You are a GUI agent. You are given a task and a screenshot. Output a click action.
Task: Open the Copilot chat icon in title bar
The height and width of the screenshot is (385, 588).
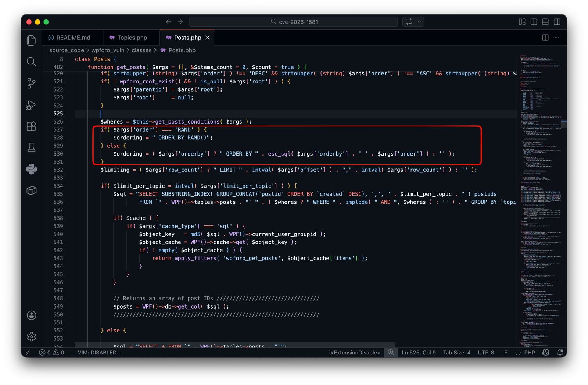tap(409, 22)
